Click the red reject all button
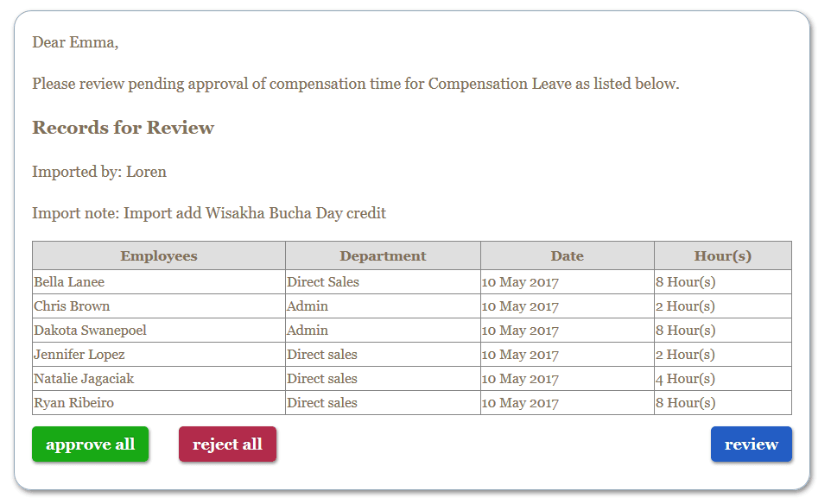 point(227,444)
